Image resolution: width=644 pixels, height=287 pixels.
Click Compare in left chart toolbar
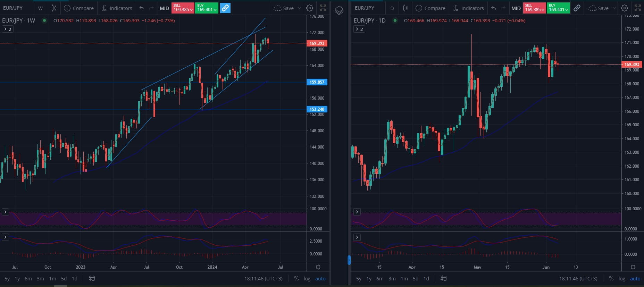(x=79, y=8)
